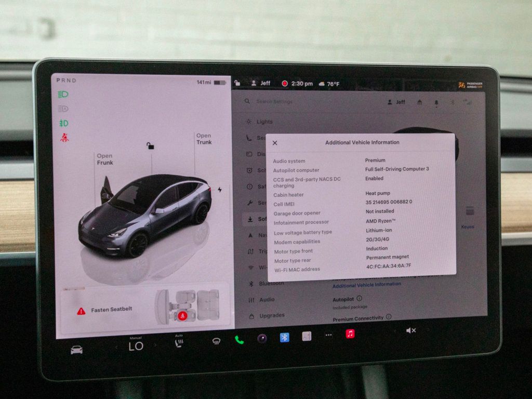Tap the green low beam headlight icon

63,95
